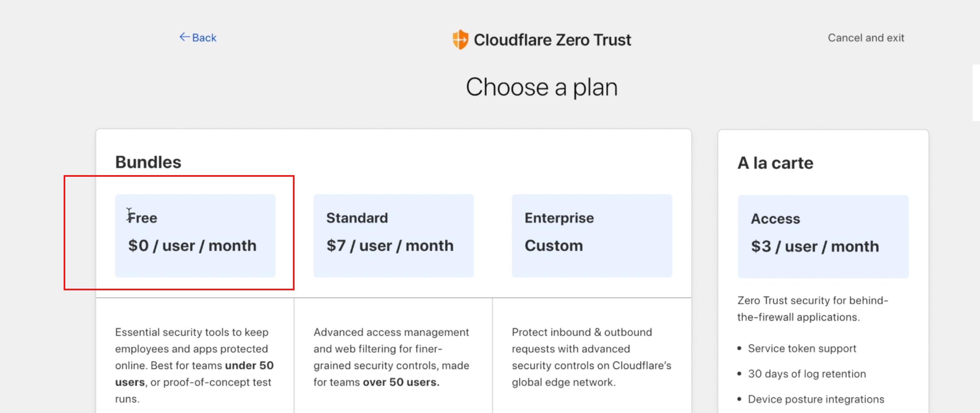The height and width of the screenshot is (413, 980).
Task: Click the Cloudflare orange shield logo
Action: [460, 40]
